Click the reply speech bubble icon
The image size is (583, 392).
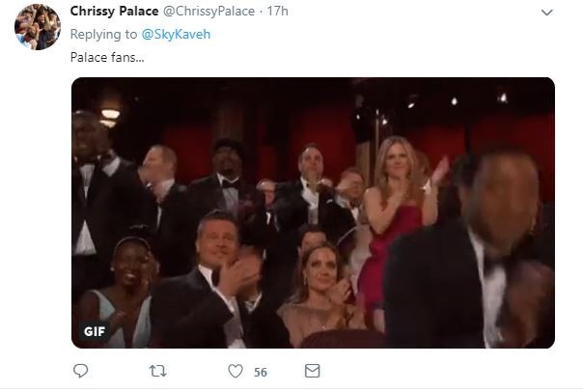[x=81, y=371]
